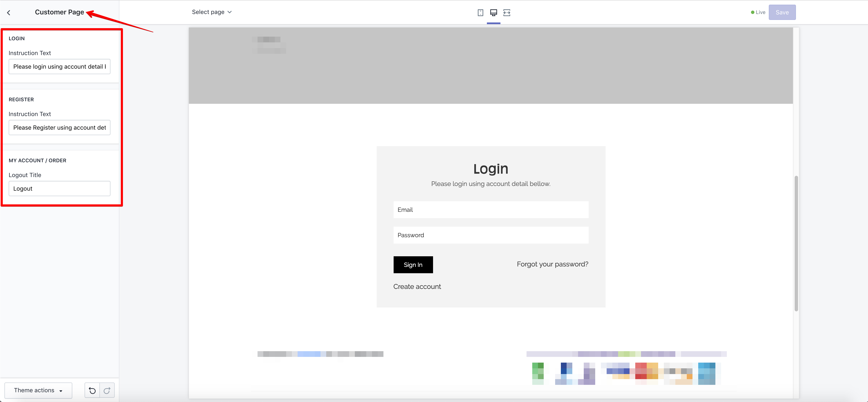Viewport: 868px width, 402px height.
Task: Open Forgot your password link
Action: point(552,264)
